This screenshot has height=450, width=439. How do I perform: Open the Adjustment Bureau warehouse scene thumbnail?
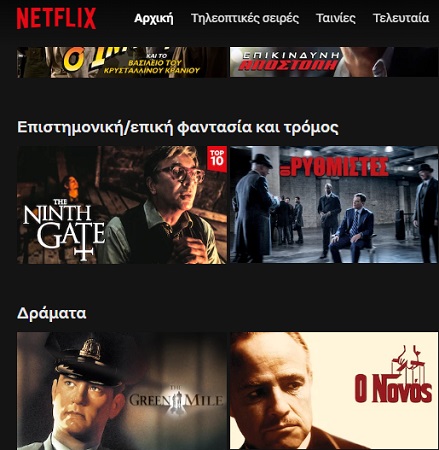pyautogui.click(x=334, y=205)
